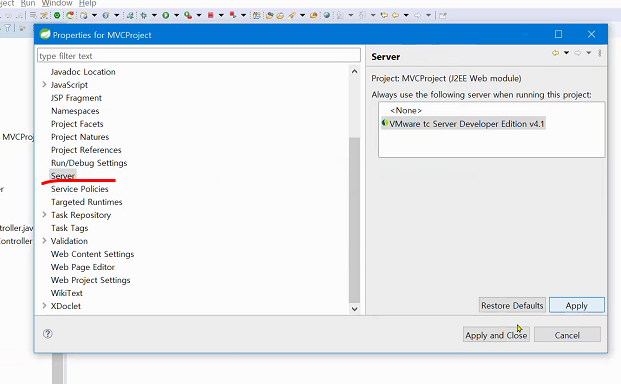This screenshot has height=384, width=621.
Task: Select Web Content Settings in tree
Action: [x=92, y=254]
